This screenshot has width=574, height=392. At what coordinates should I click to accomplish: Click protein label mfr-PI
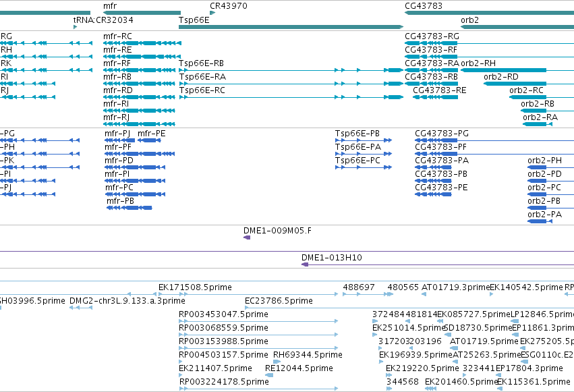click(117, 174)
